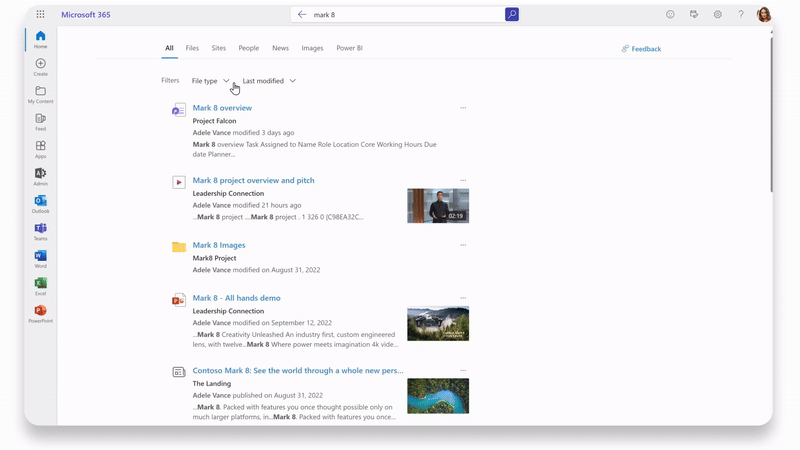Expand the File type filter
Image resolution: width=800 pixels, height=450 pixels.
coord(210,81)
